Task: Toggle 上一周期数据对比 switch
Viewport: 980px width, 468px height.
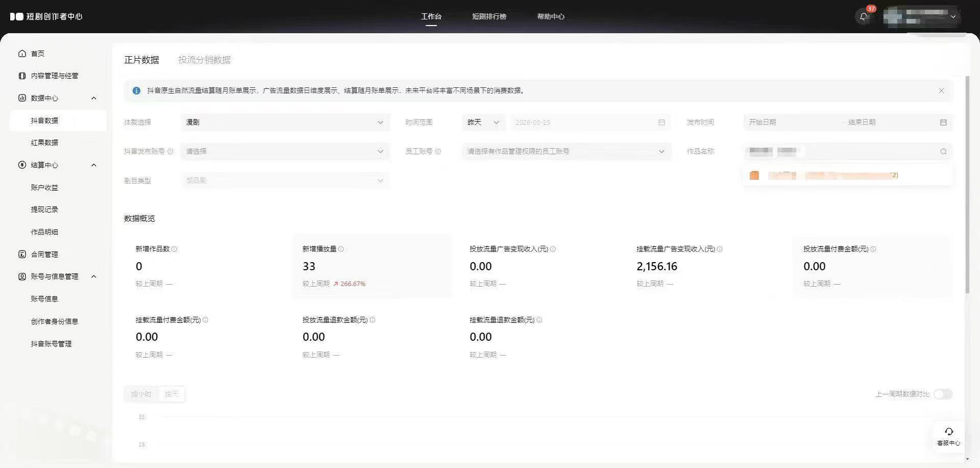Action: pos(943,394)
